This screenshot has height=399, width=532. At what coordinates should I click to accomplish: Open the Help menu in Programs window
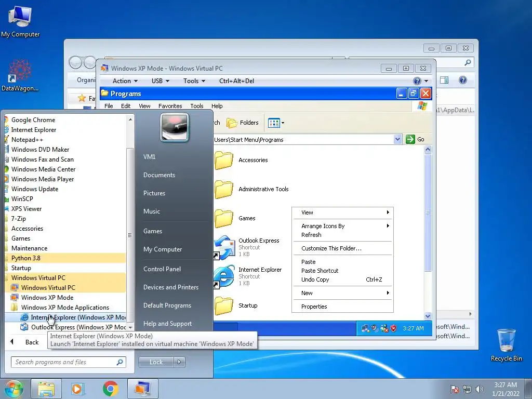(x=217, y=106)
